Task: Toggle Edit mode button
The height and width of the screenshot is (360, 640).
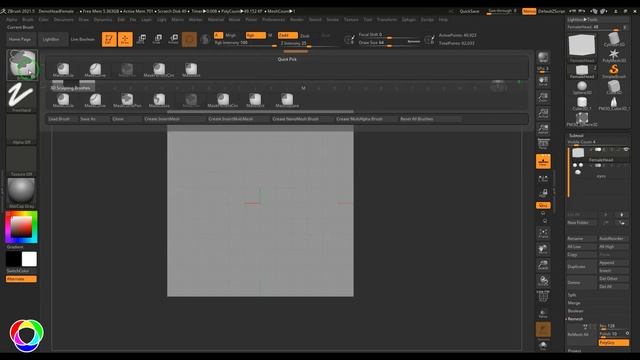Action: click(109, 39)
